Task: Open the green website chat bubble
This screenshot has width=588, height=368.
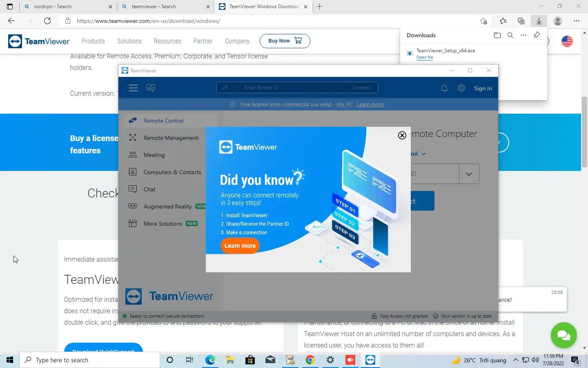Action: tap(563, 335)
